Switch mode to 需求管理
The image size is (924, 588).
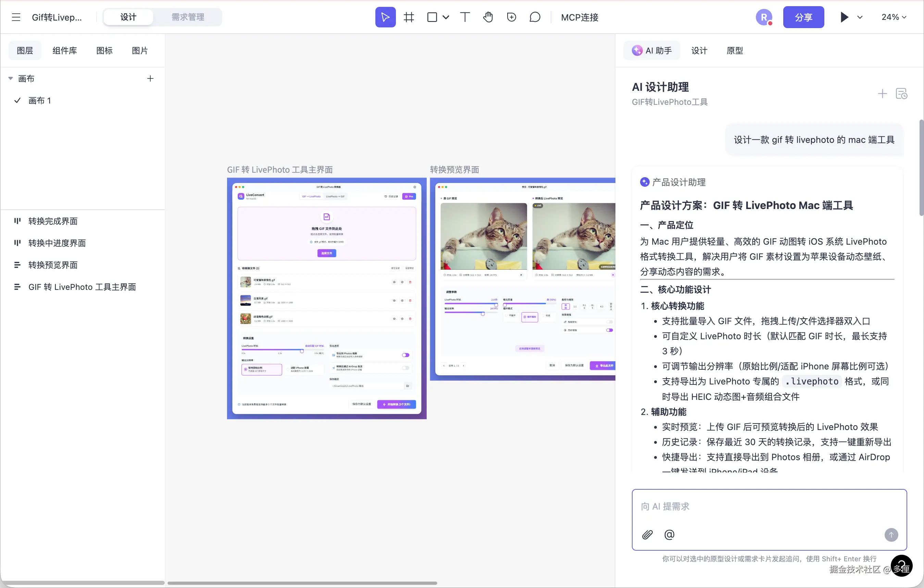click(x=188, y=17)
